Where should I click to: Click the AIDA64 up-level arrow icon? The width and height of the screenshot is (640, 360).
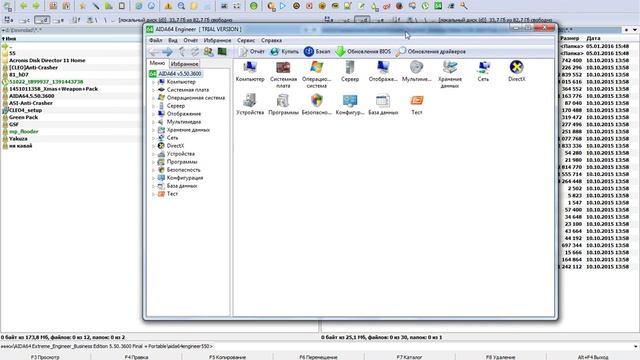pos(182,52)
